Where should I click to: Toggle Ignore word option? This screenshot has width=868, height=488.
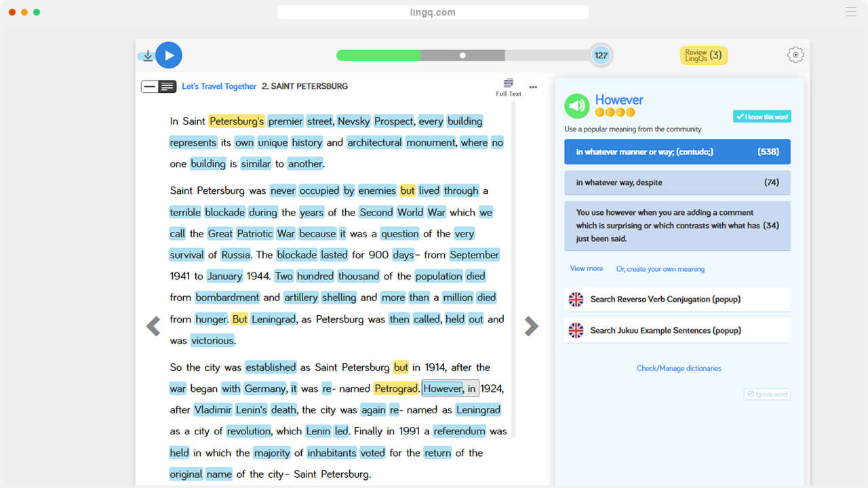click(x=767, y=394)
